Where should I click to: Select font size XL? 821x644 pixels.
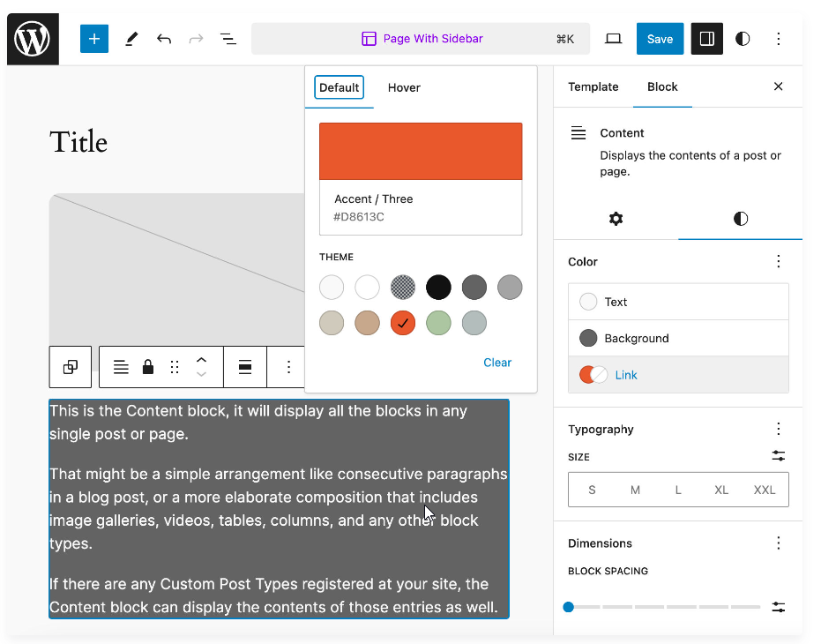[721, 490]
